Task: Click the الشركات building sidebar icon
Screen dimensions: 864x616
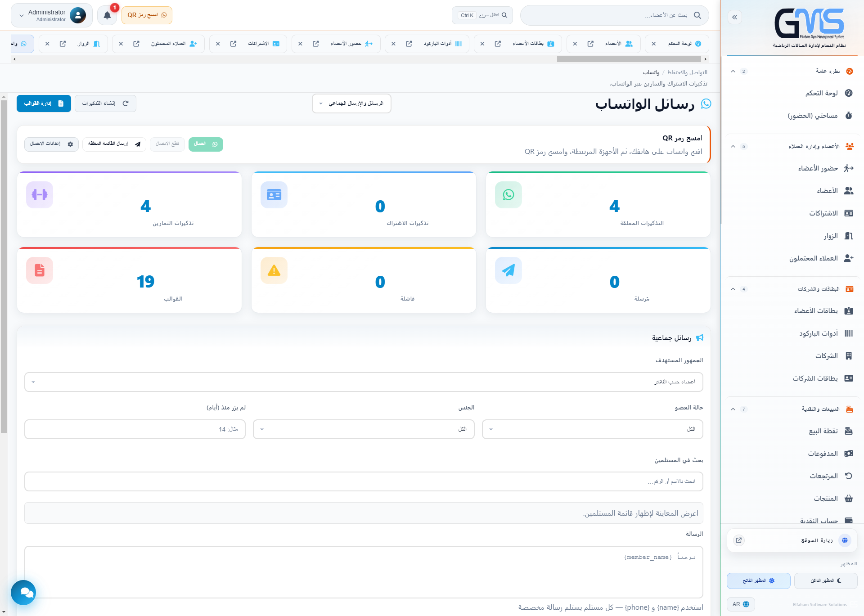Action: (x=849, y=356)
